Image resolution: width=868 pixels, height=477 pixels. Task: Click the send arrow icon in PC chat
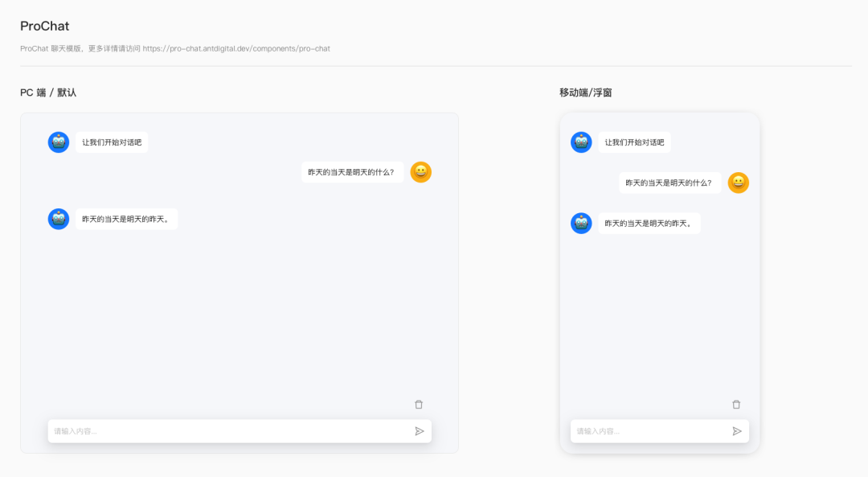point(420,430)
